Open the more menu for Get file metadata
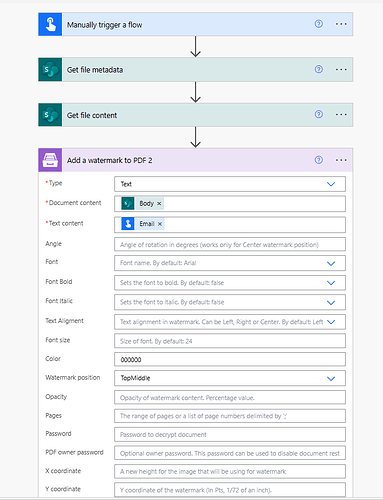Screen dimensions: 383x500 [x=341, y=69]
